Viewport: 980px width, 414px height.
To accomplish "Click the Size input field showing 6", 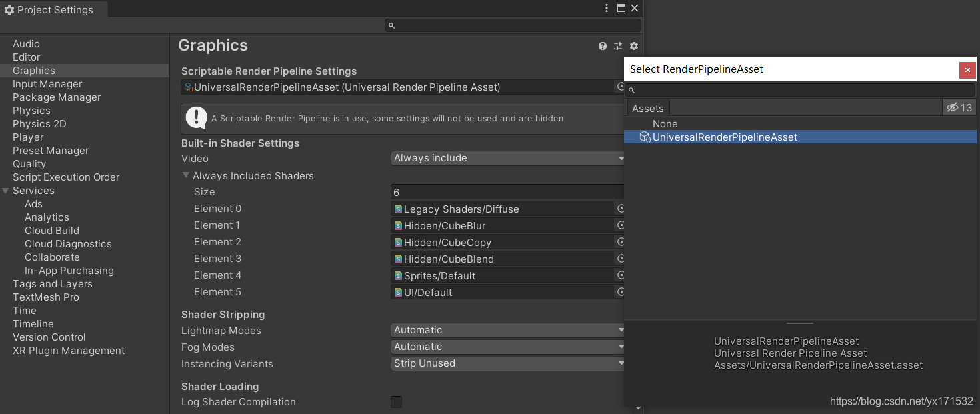I will pos(507,192).
